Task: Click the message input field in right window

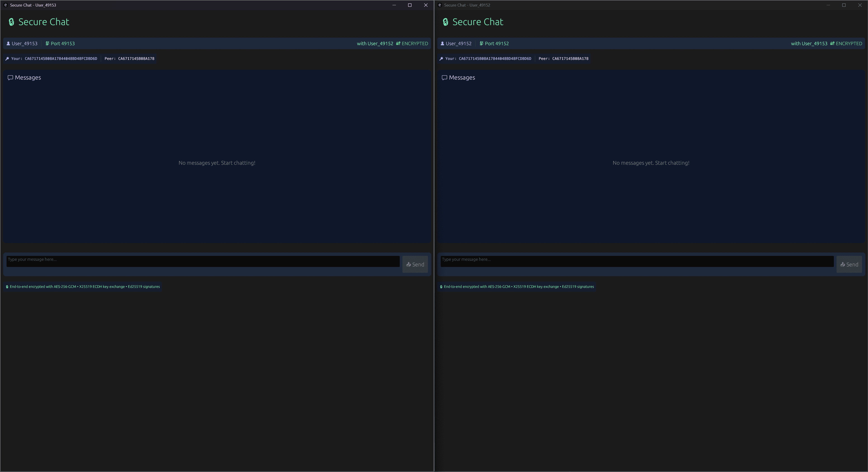Action: pos(637,262)
